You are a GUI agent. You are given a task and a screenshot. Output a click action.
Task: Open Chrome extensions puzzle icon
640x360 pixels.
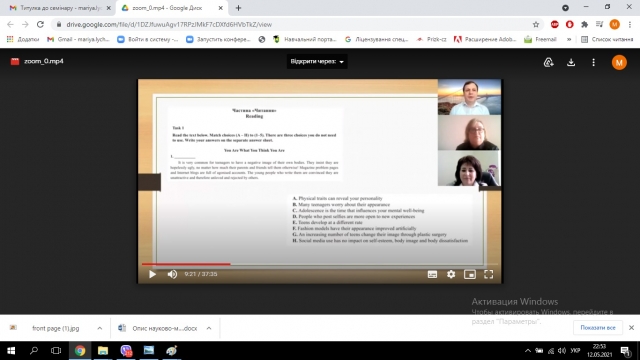point(584,24)
